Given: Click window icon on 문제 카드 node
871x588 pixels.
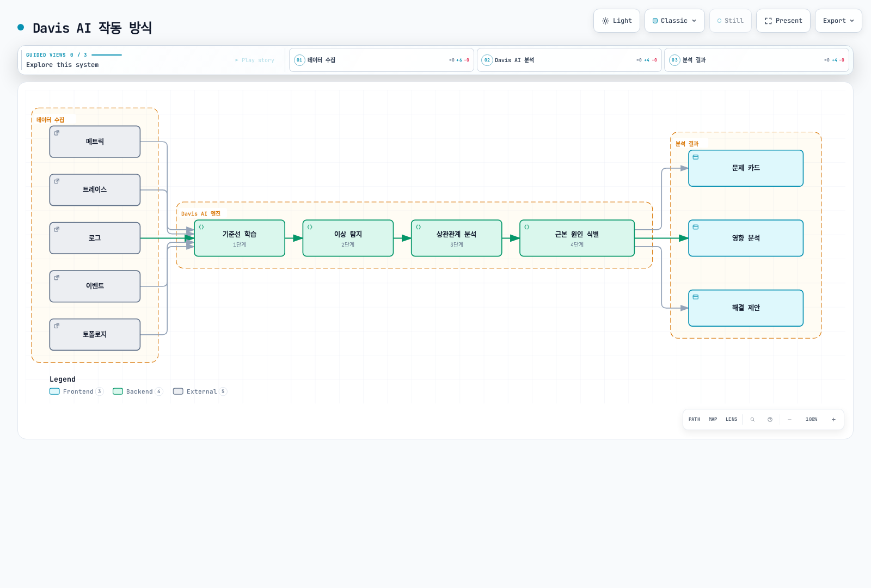Looking at the screenshot, I should pyautogui.click(x=696, y=157).
